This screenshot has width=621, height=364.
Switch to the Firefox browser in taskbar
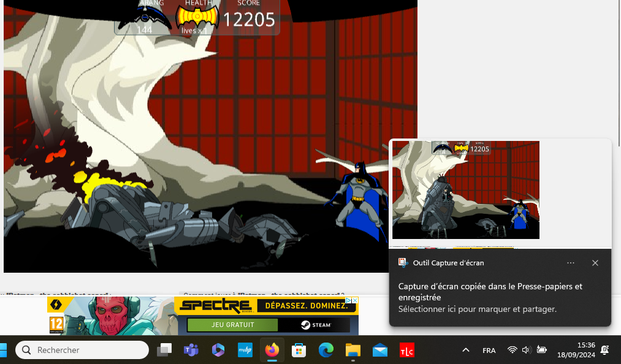click(272, 350)
